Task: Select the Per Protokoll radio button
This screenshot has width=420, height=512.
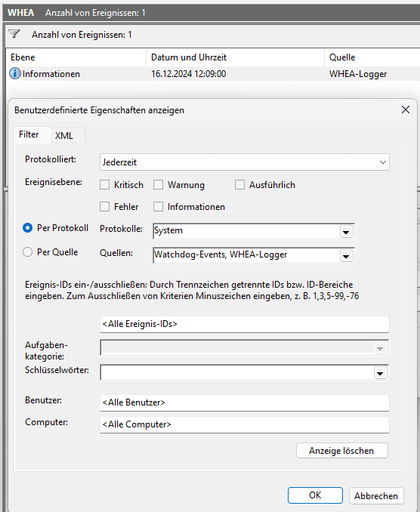Action: click(x=27, y=228)
